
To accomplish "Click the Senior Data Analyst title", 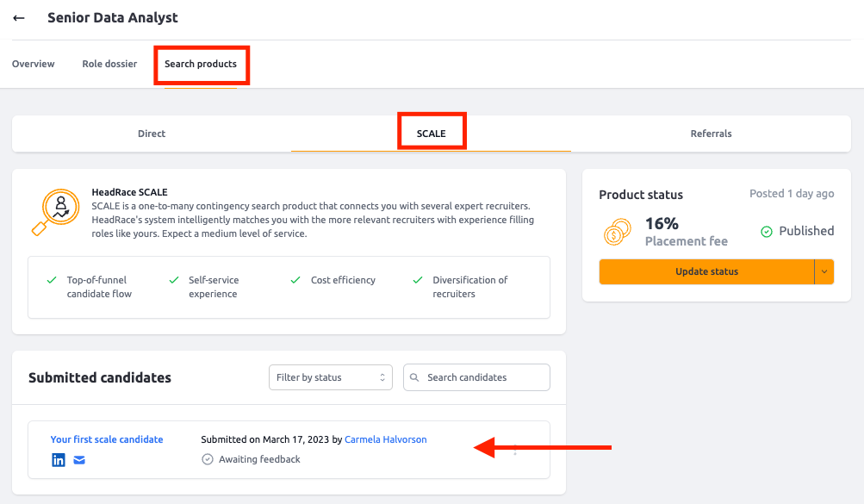I will pyautogui.click(x=112, y=17).
